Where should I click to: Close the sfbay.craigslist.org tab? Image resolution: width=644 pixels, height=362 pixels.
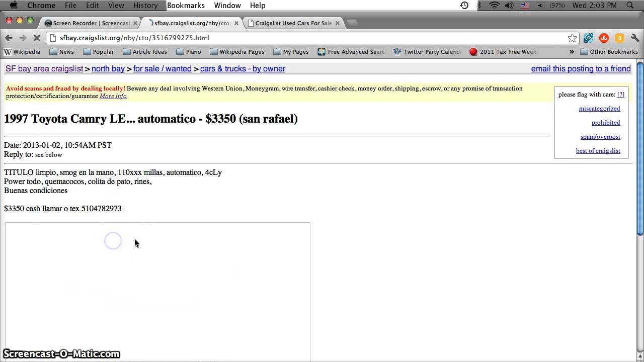[x=236, y=23]
